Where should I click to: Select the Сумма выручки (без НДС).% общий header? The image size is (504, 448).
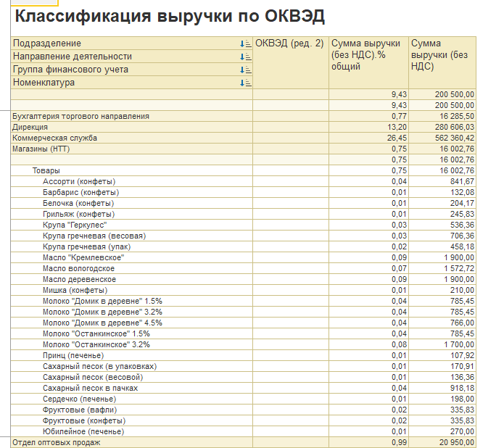pyautogui.click(x=367, y=55)
